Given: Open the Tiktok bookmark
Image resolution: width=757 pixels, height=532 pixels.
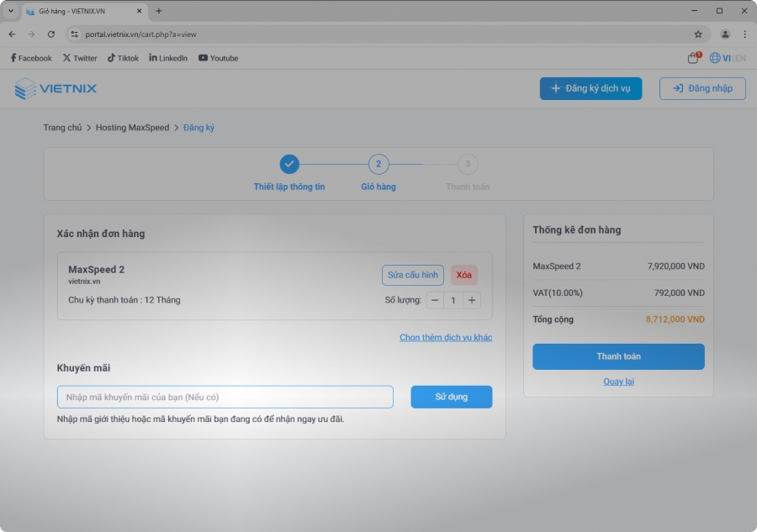Looking at the screenshot, I should click(123, 58).
